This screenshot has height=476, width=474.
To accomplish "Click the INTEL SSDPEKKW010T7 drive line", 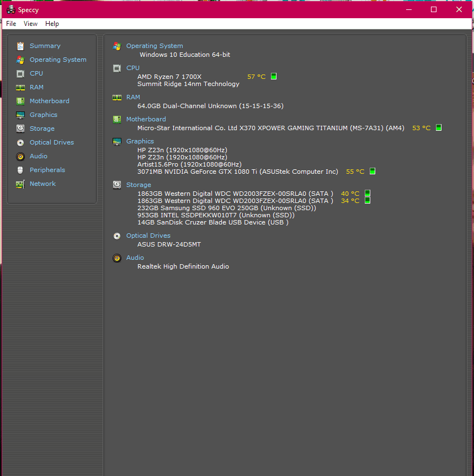I will click(216, 215).
